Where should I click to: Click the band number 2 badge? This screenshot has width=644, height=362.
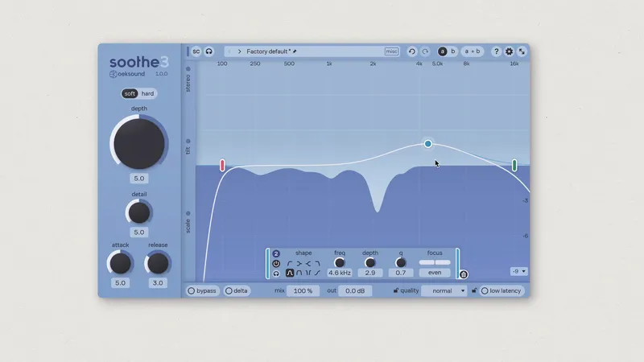click(x=276, y=253)
